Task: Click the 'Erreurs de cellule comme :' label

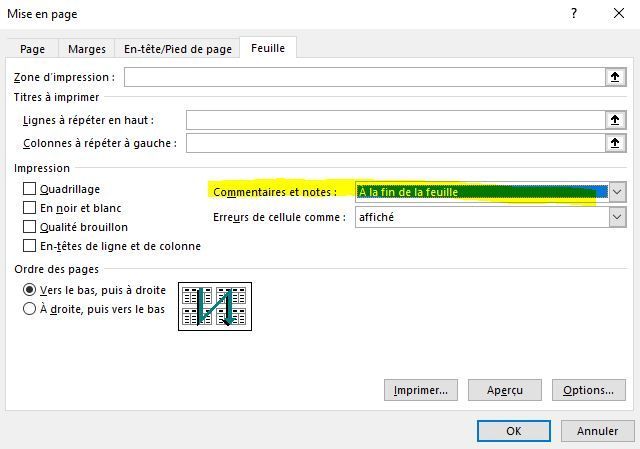Action: point(279,217)
